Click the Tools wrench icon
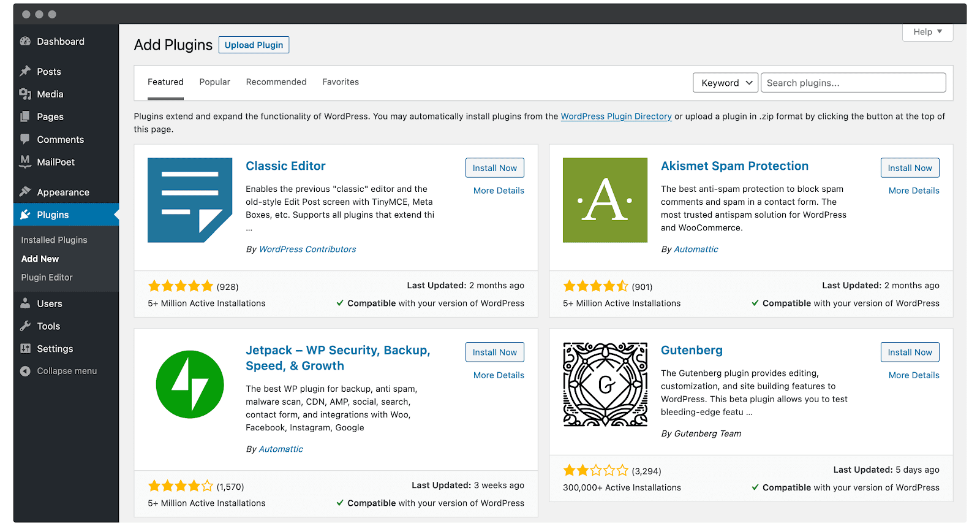980x526 pixels. click(25, 326)
